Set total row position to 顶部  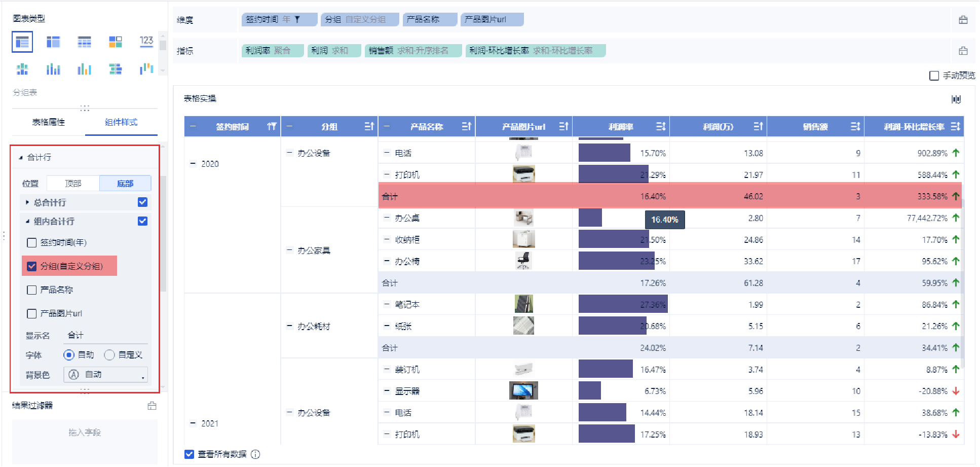pyautogui.click(x=73, y=184)
